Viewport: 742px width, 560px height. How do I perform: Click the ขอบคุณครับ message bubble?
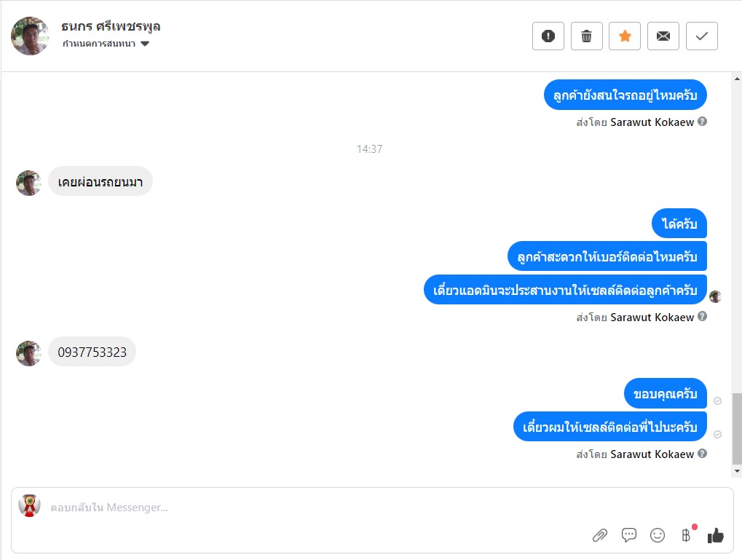coord(666,393)
